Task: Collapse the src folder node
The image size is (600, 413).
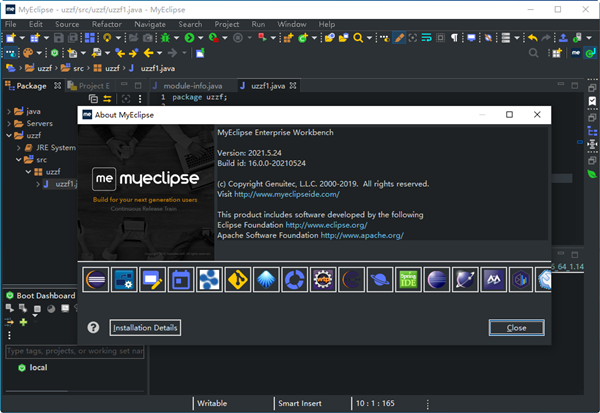Action: [x=18, y=160]
